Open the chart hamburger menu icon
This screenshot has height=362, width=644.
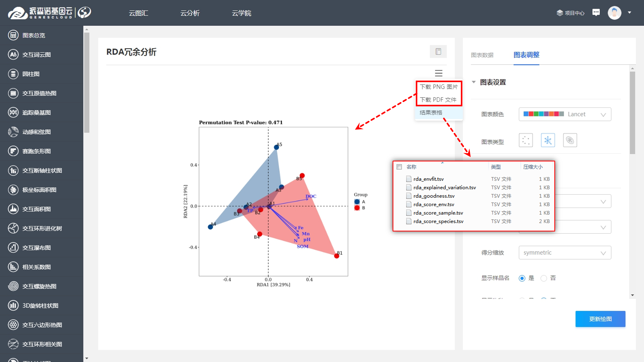tap(438, 73)
